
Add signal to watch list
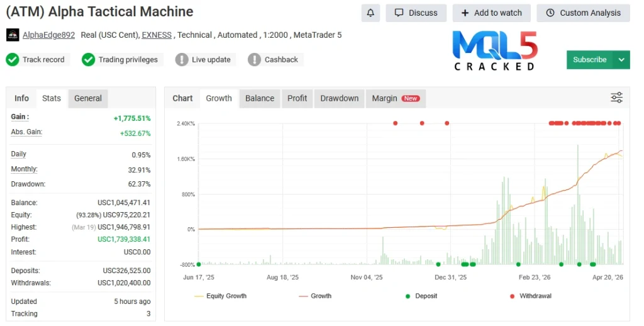coord(492,13)
